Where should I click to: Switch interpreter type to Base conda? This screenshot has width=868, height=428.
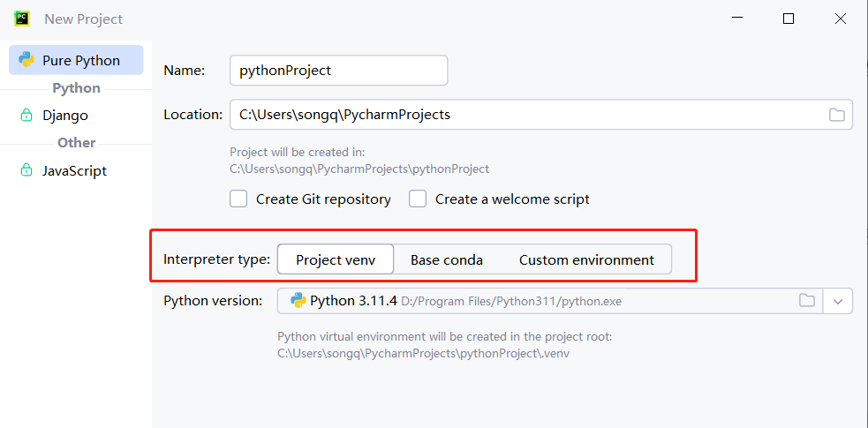pyautogui.click(x=447, y=259)
